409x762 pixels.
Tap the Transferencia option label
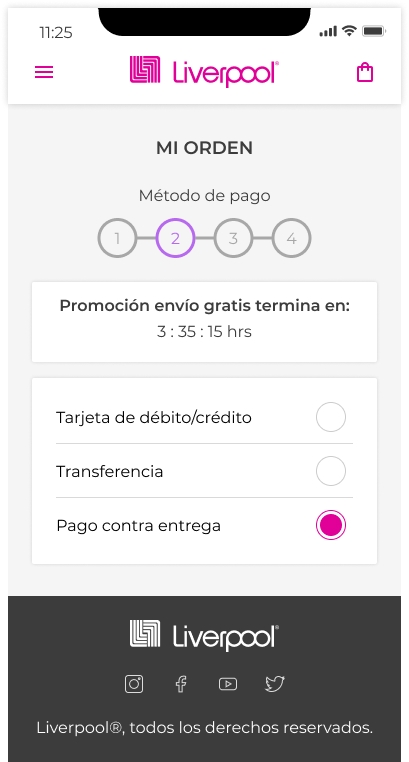pos(110,471)
